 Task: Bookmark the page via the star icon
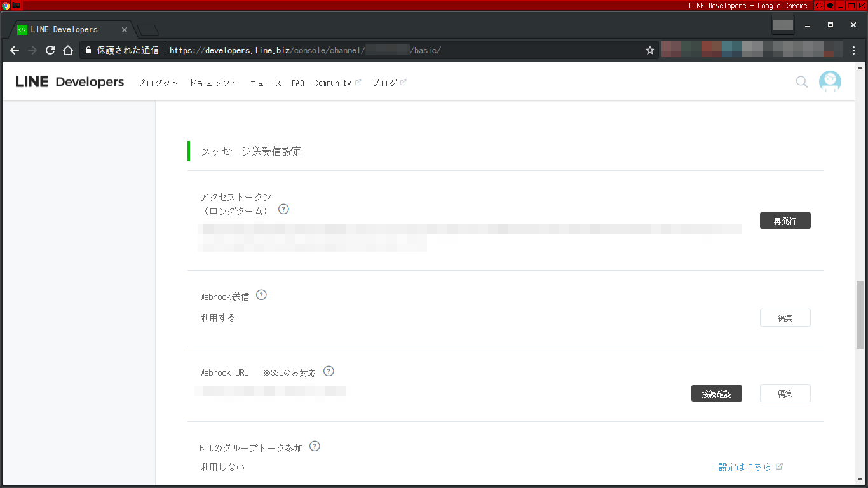pos(649,50)
